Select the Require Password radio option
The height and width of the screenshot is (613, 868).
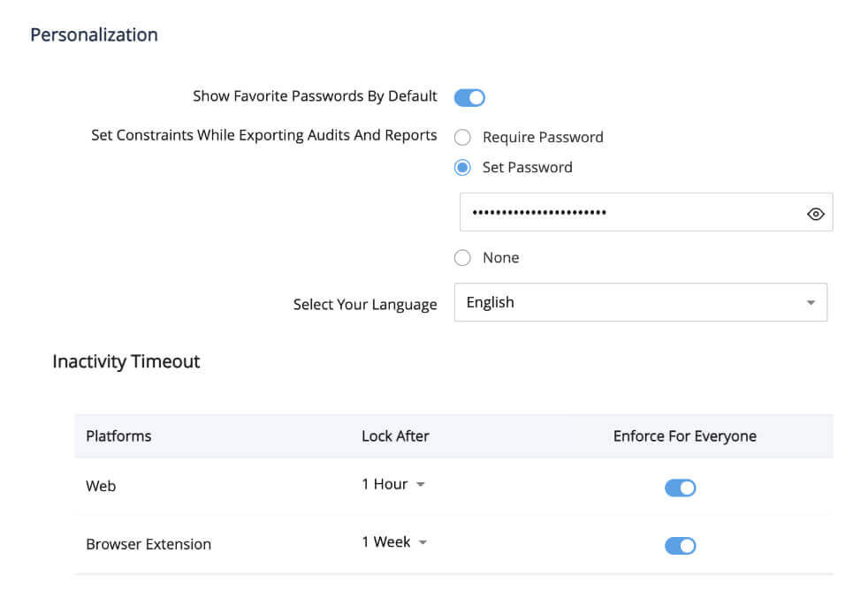point(462,137)
